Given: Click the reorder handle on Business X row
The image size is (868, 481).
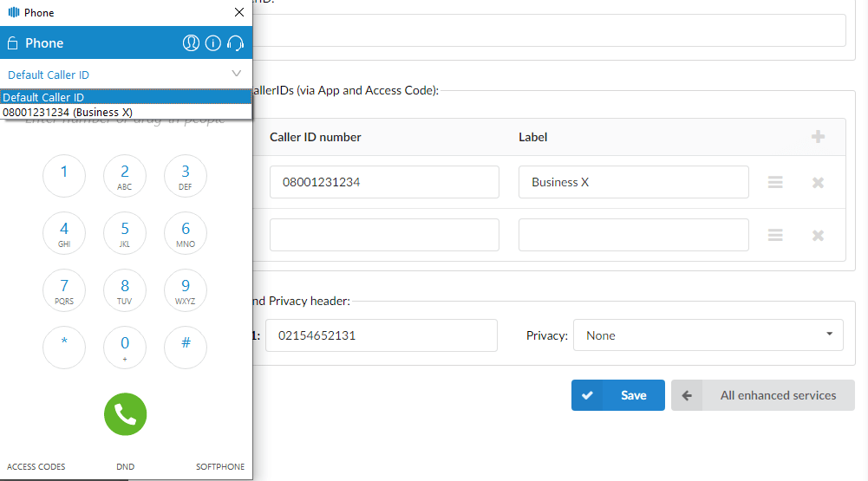Looking at the screenshot, I should pos(776,183).
